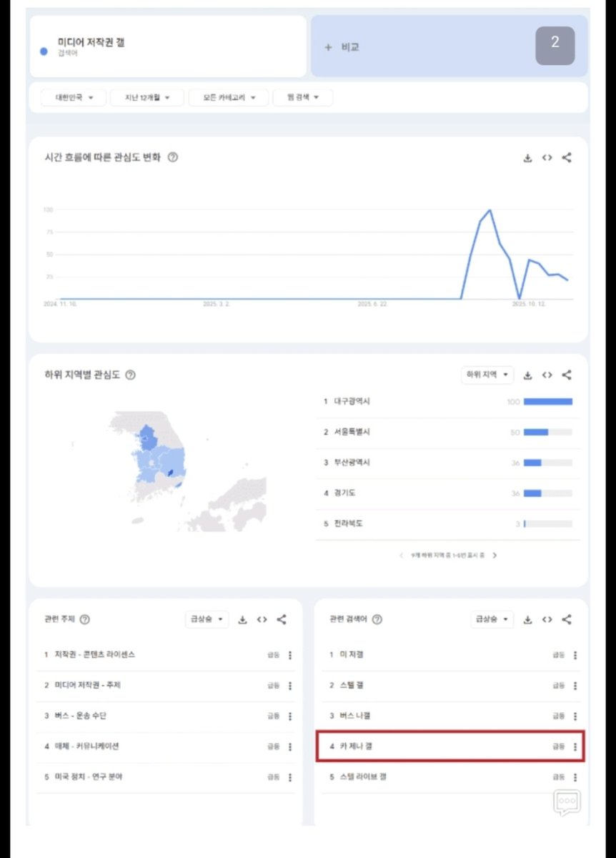Open more options for 카 제나 갤 query

tap(575, 746)
